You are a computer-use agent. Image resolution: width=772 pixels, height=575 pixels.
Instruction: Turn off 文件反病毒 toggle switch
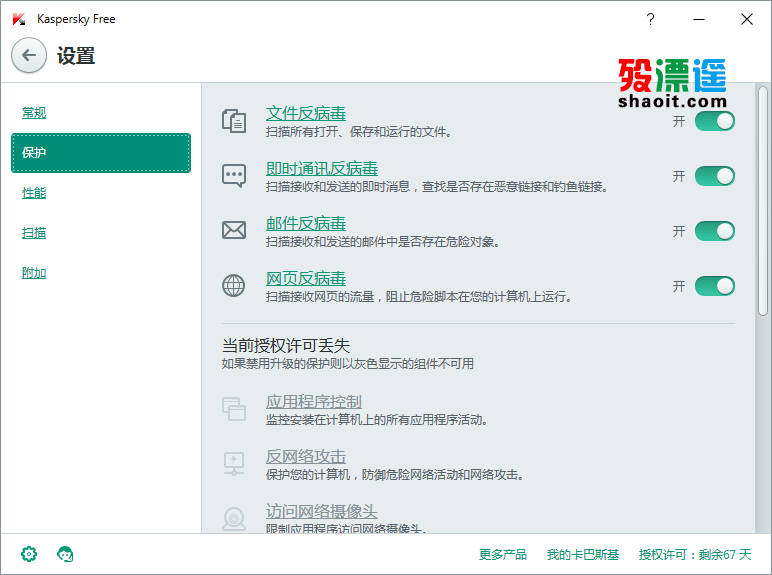pos(715,121)
